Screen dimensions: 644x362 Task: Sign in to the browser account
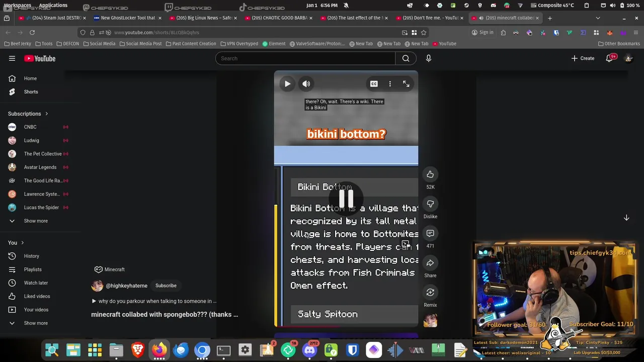pos(482,33)
